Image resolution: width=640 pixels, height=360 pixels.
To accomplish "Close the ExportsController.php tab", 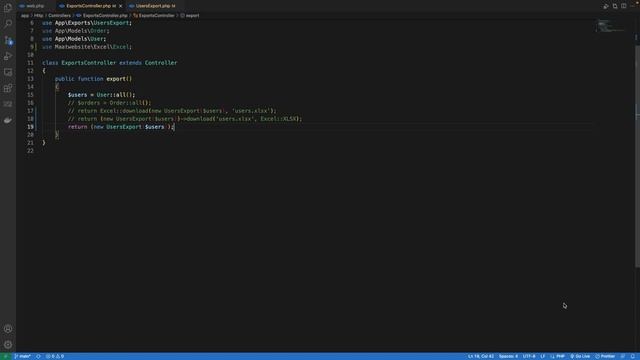I will [x=120, y=6].
